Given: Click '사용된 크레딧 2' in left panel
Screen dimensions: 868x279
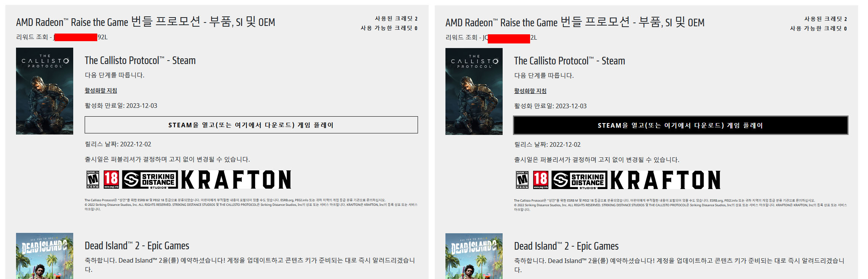Looking at the screenshot, I should point(396,18).
